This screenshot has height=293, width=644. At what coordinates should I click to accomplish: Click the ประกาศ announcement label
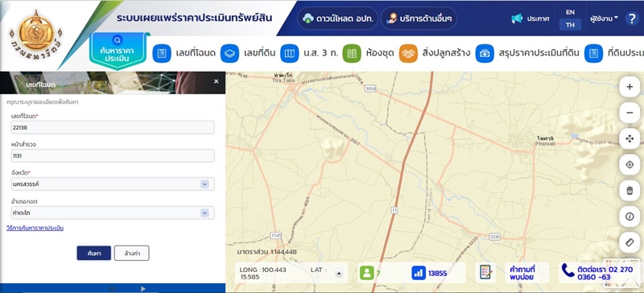click(538, 19)
